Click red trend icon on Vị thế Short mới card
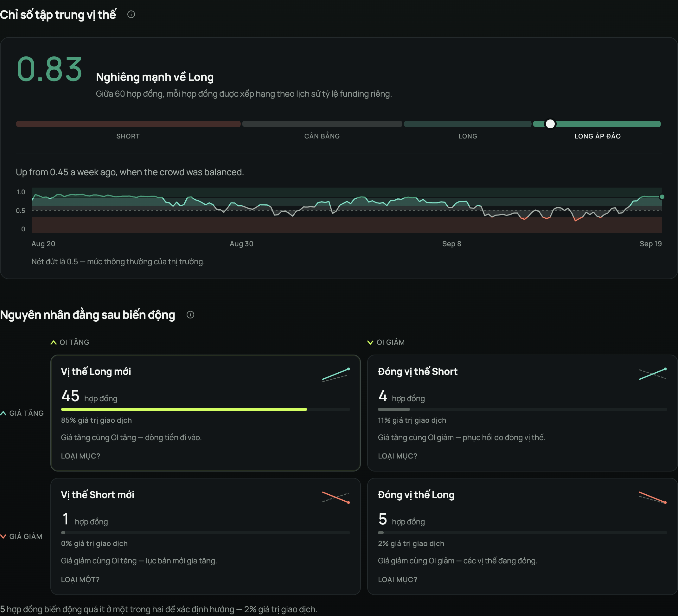Viewport: 678px width, 616px height. (x=336, y=497)
